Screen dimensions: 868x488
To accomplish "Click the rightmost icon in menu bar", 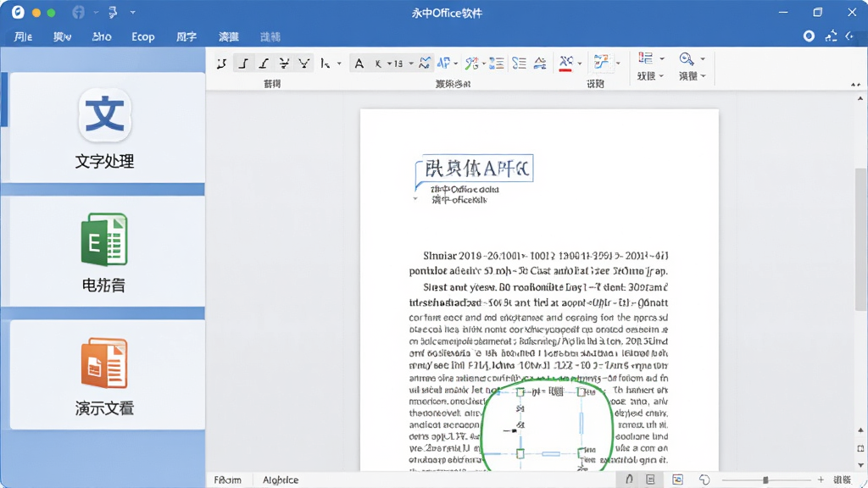I will [x=849, y=36].
